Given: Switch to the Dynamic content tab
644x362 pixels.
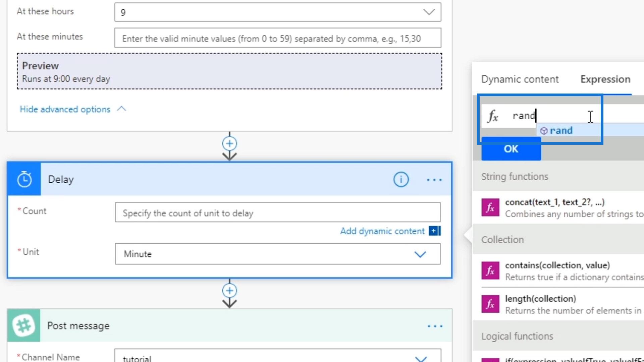Looking at the screenshot, I should 520,79.
